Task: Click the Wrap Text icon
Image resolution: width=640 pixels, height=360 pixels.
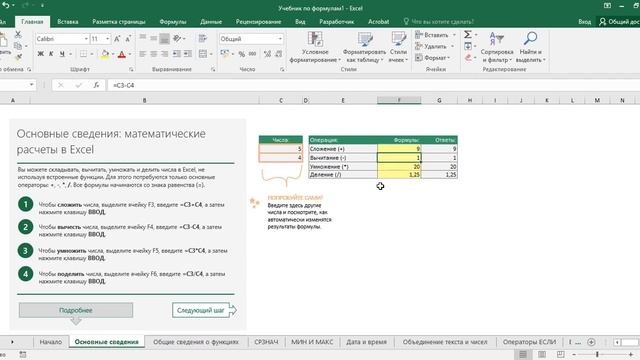Action: click(202, 38)
